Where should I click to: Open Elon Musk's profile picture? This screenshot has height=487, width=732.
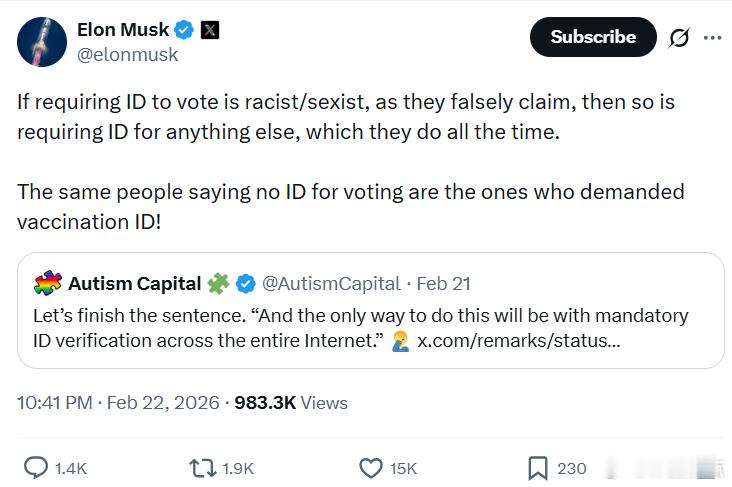click(40, 42)
